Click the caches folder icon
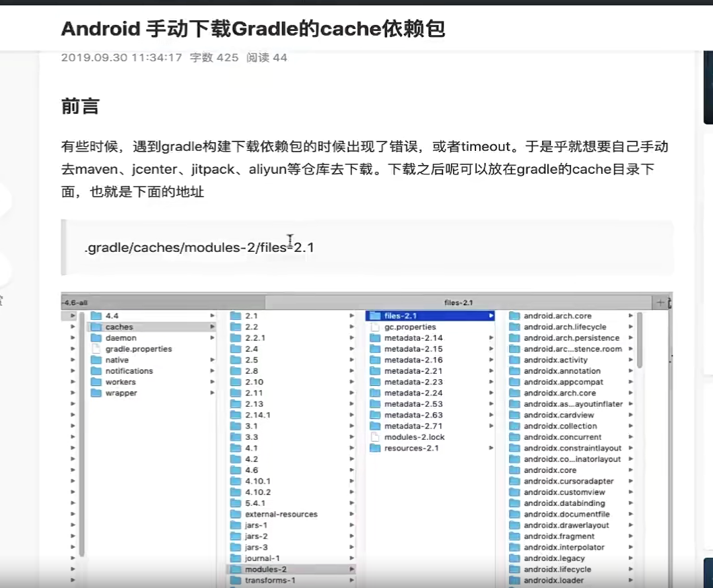Viewport: 713px width, 588px height. point(96,327)
